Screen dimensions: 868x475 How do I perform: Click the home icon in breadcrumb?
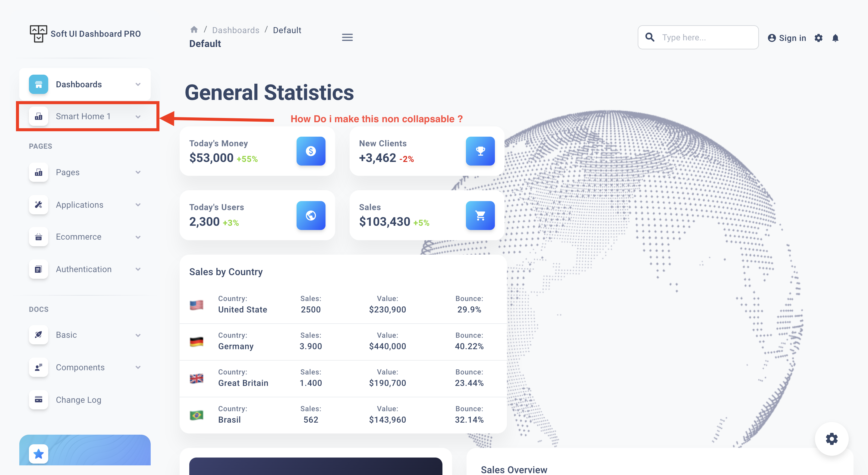[194, 29]
